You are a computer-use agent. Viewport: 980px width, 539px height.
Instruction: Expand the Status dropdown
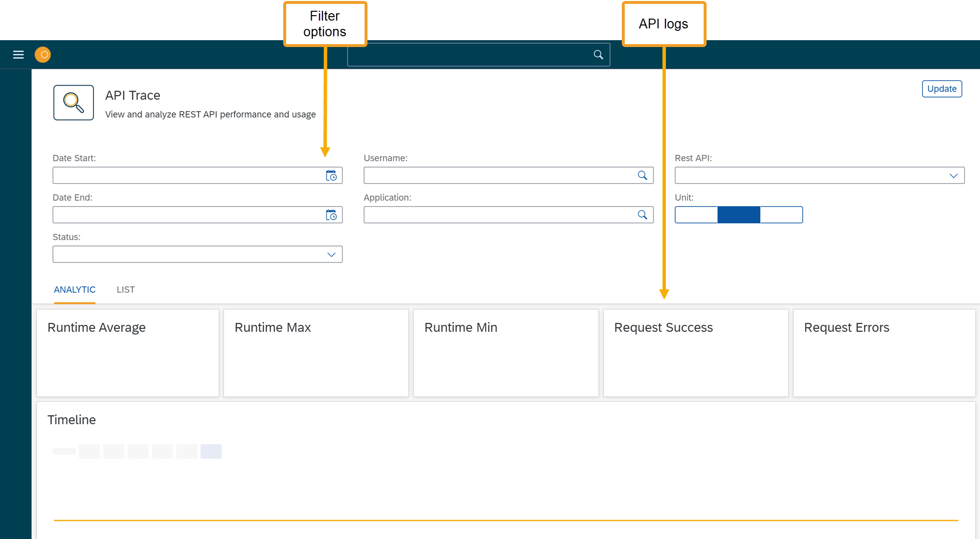332,254
